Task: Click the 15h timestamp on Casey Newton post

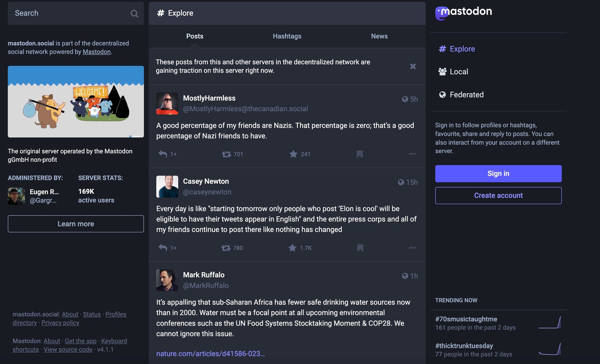Action: [412, 182]
